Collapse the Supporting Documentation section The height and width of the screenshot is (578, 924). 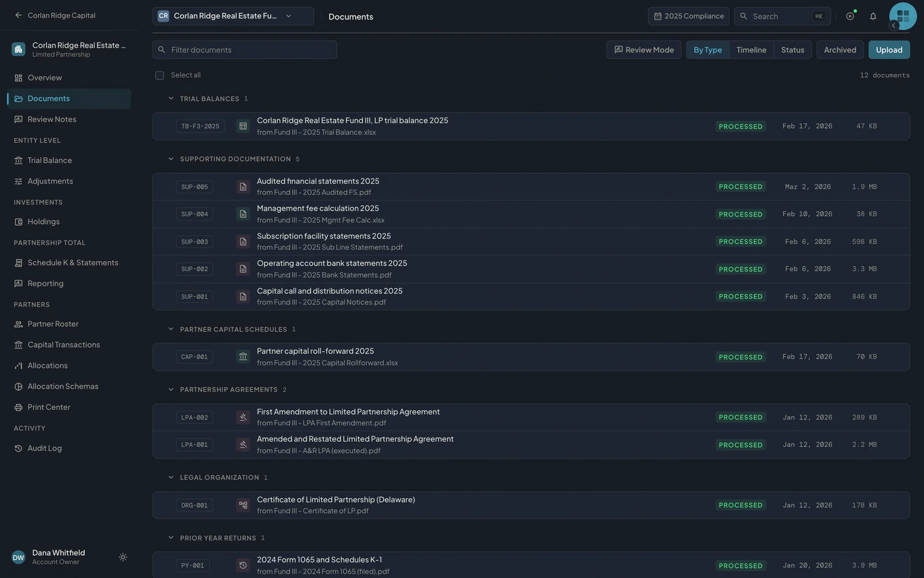pos(171,159)
